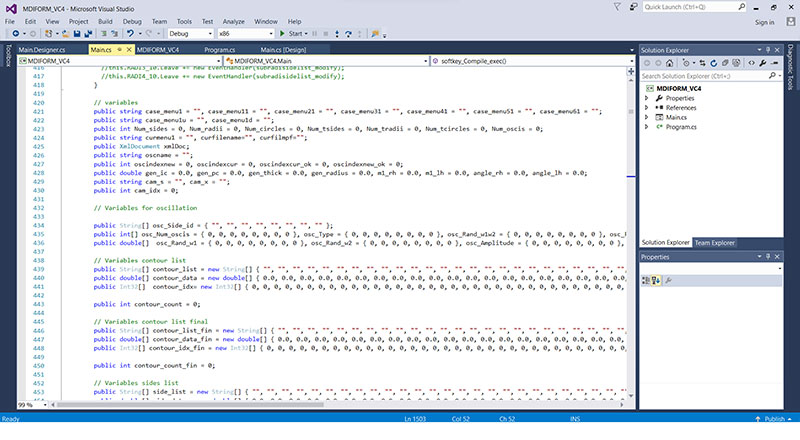This screenshot has width=800, height=440.
Task: Click the Sign in link
Action: tap(764, 22)
